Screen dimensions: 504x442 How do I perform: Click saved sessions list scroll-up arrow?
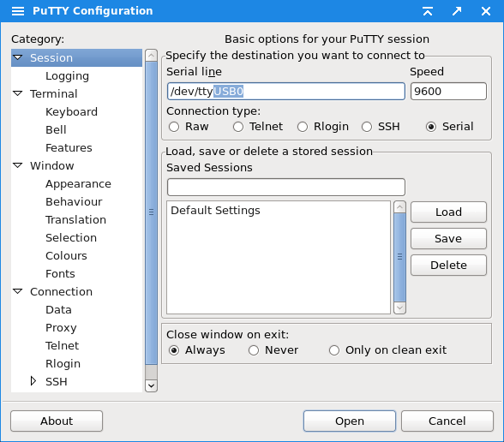coord(399,207)
